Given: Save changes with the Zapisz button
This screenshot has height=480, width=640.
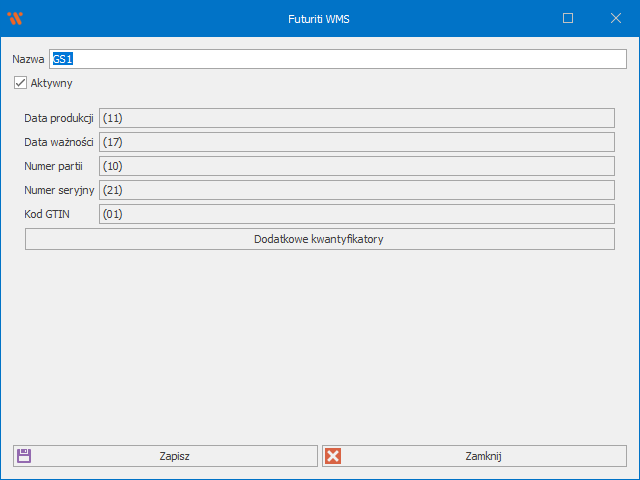Looking at the screenshot, I should (x=174, y=456).
